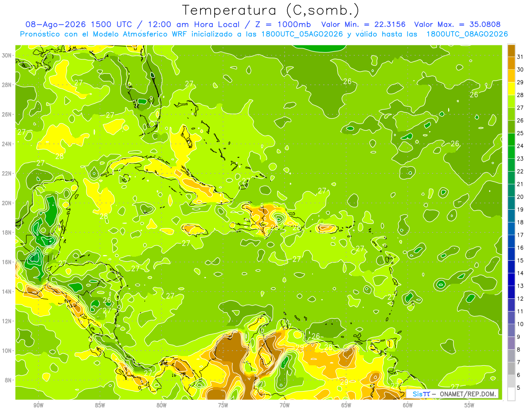Pick the dark blue legend swatch between 12 and 13
Viewport: 532px width, 411px height.
click(511, 292)
